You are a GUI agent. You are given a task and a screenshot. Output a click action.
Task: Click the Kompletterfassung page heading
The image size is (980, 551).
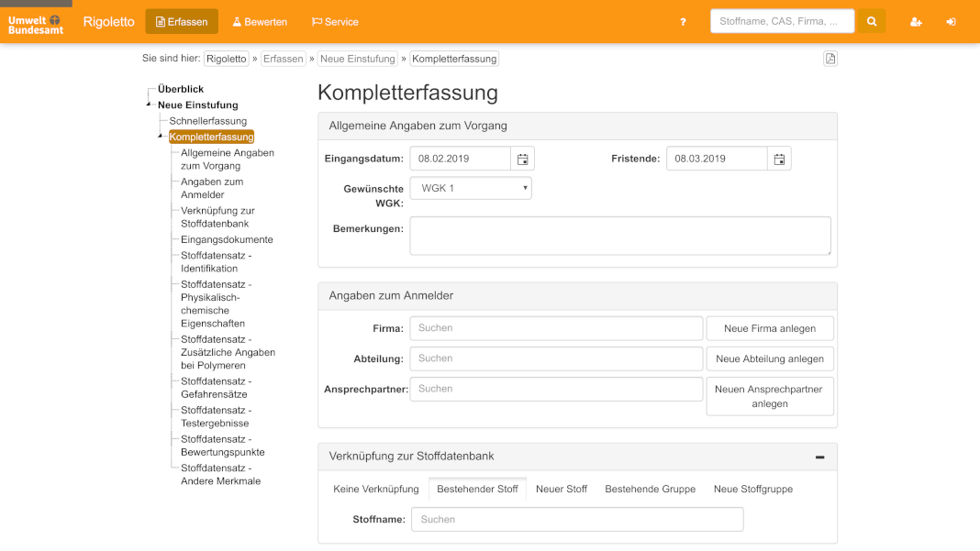(407, 93)
